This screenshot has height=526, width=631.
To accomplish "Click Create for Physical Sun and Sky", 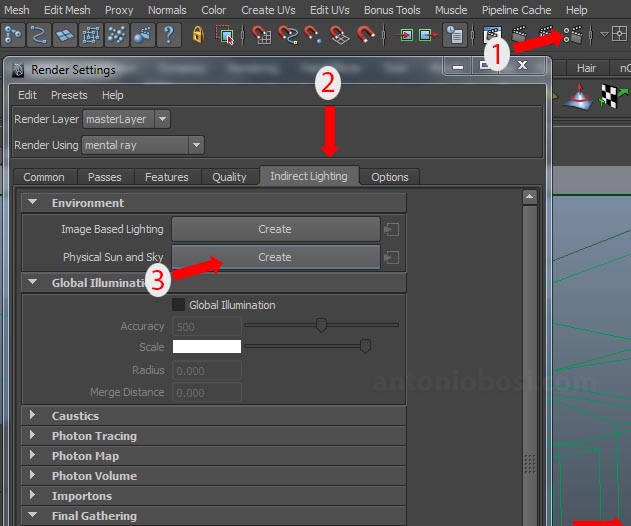I will (x=275, y=257).
